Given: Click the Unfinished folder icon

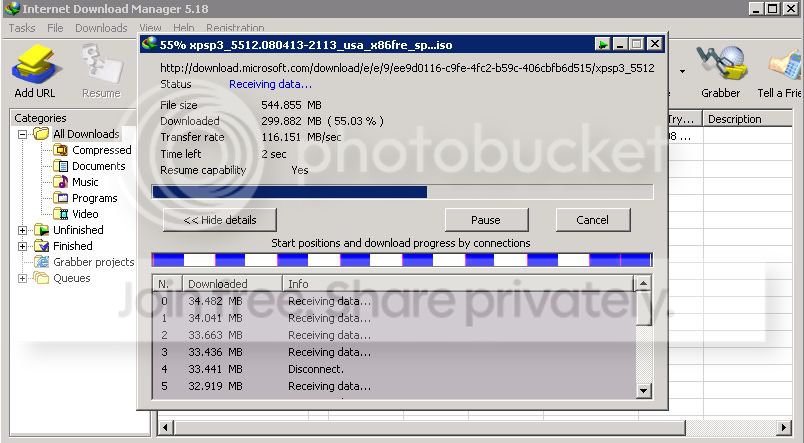Looking at the screenshot, I should tap(41, 230).
